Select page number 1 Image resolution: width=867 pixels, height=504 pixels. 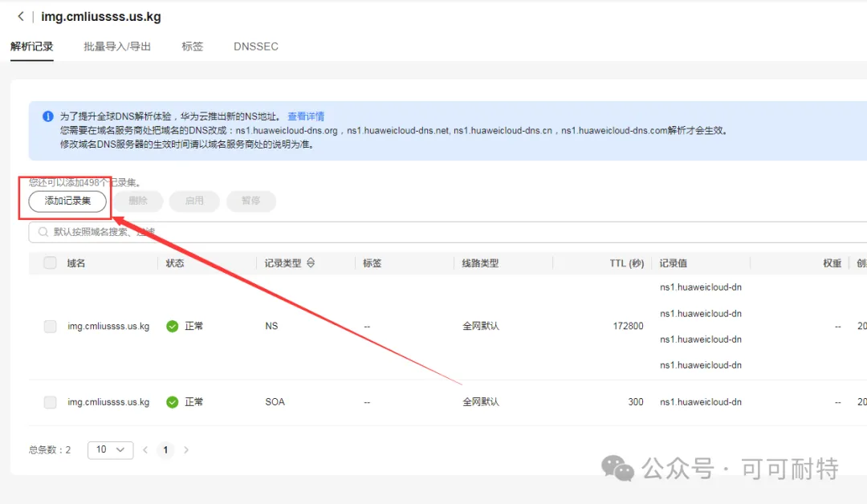pyautogui.click(x=165, y=450)
